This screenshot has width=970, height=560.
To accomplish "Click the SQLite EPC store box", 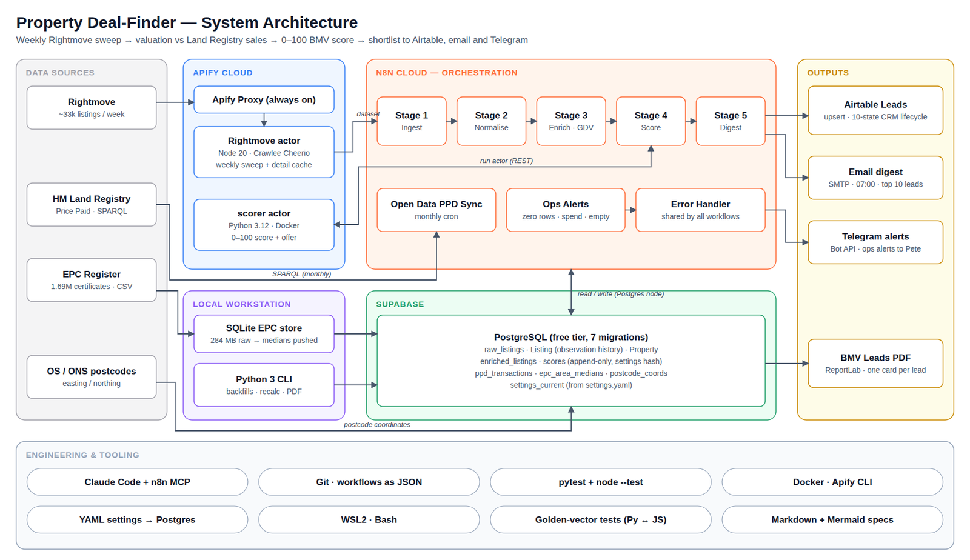I will (x=264, y=334).
